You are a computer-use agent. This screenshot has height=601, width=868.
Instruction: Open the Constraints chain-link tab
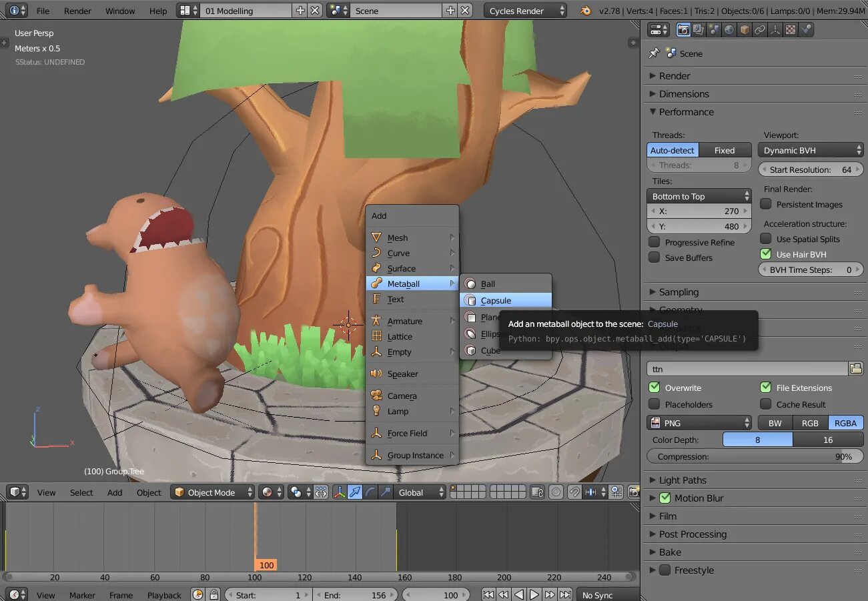(x=760, y=29)
